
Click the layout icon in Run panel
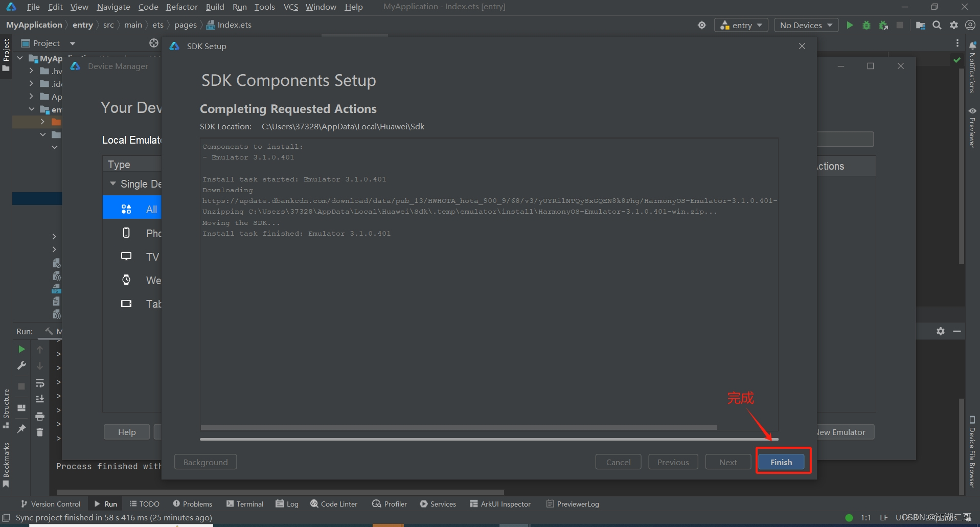(x=21, y=408)
